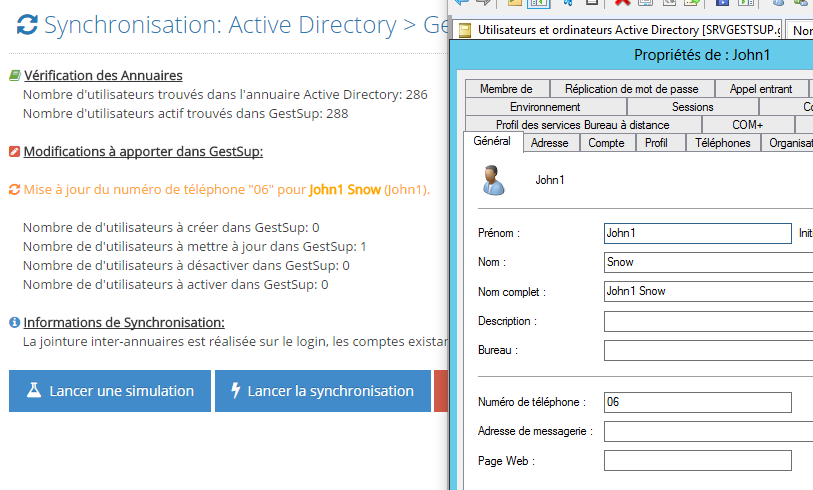The image size is (813, 490).
Task: Click the 'utilisateurs à créer dans GestSup: 0' line
Action: point(171,228)
